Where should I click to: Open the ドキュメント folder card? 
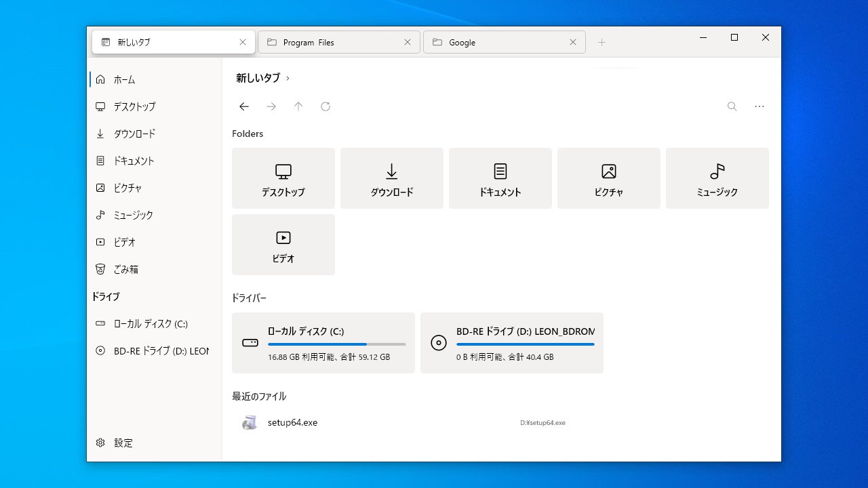coord(500,178)
